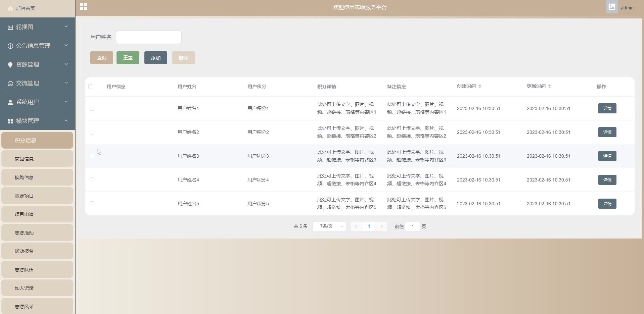644x314 pixels.
Task: Click the grid menu icon in header
Action: click(x=84, y=7)
